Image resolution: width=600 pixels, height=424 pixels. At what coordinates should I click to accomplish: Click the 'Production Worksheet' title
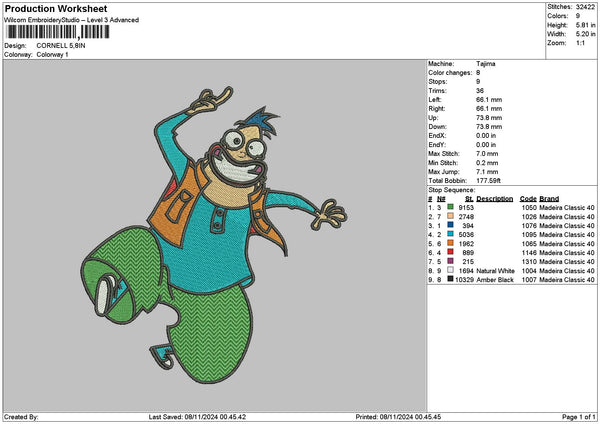tap(56, 8)
